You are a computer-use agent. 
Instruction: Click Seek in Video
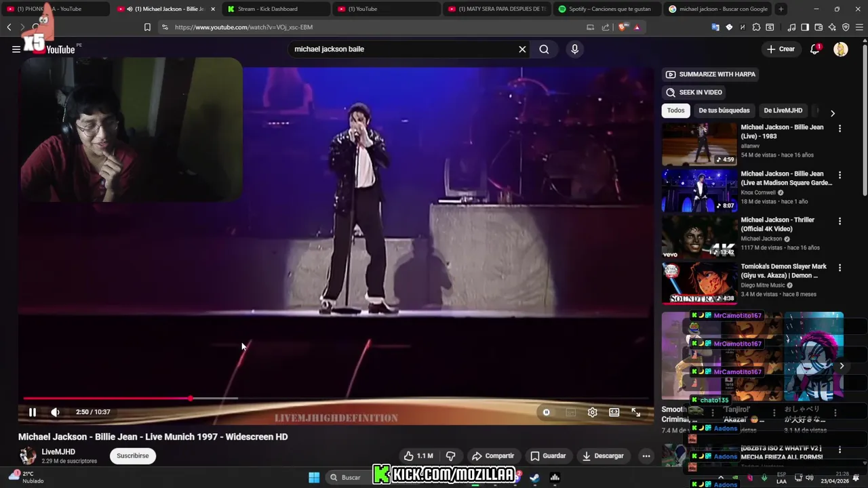click(x=694, y=92)
